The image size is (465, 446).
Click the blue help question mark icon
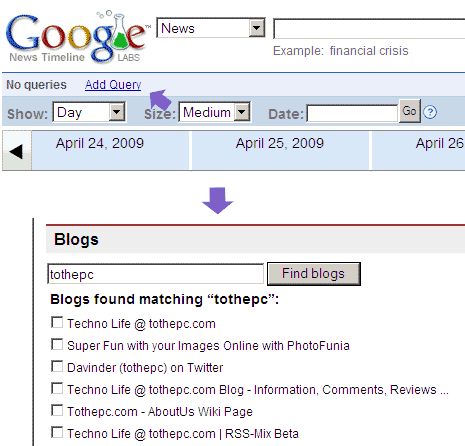click(430, 112)
